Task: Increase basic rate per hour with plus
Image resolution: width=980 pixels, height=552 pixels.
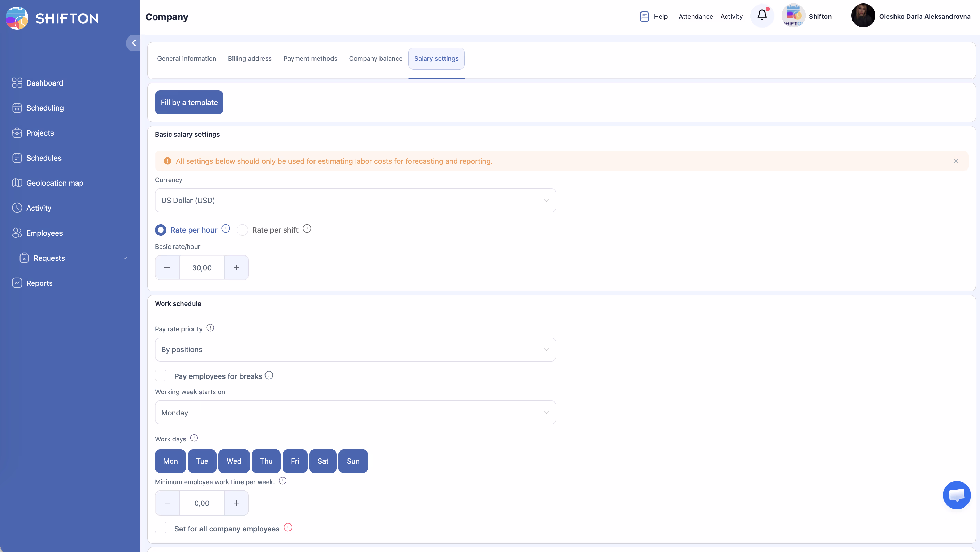Action: click(x=236, y=268)
